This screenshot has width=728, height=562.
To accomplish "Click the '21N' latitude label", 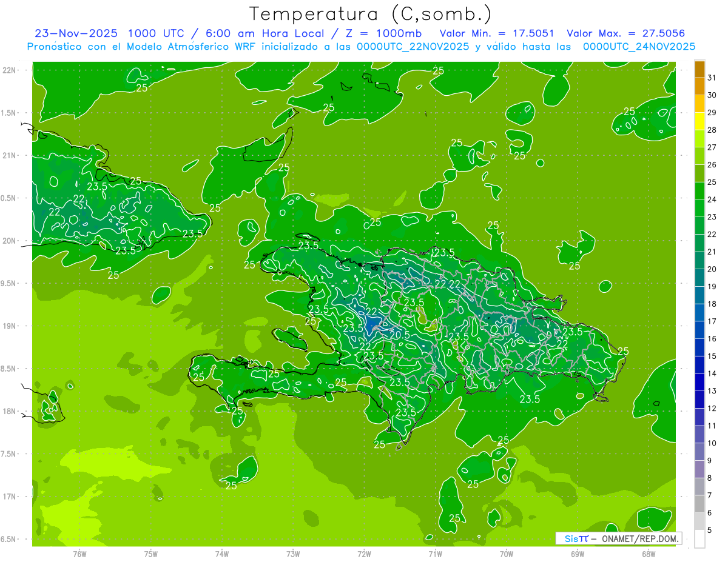I will 10,155.
